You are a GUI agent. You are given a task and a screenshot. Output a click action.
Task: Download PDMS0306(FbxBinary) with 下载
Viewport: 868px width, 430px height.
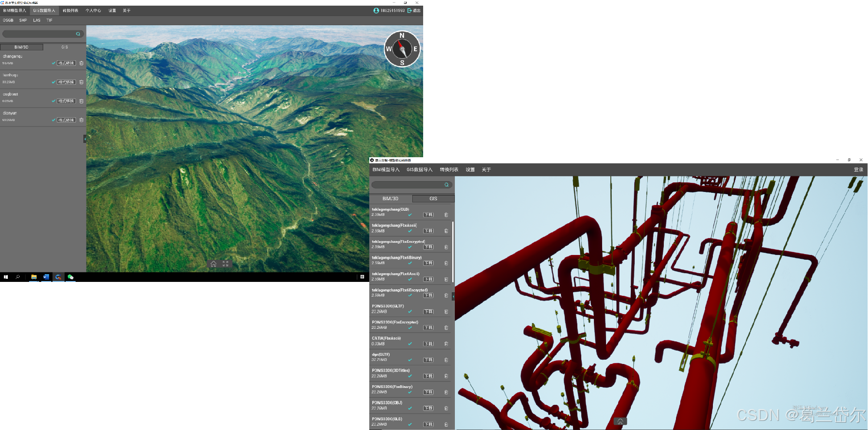pyautogui.click(x=428, y=392)
